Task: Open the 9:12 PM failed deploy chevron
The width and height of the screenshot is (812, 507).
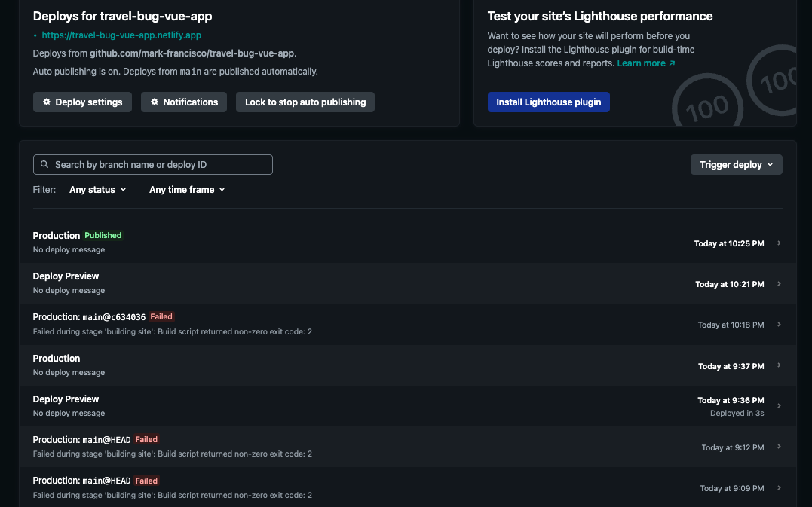Action: tap(779, 447)
